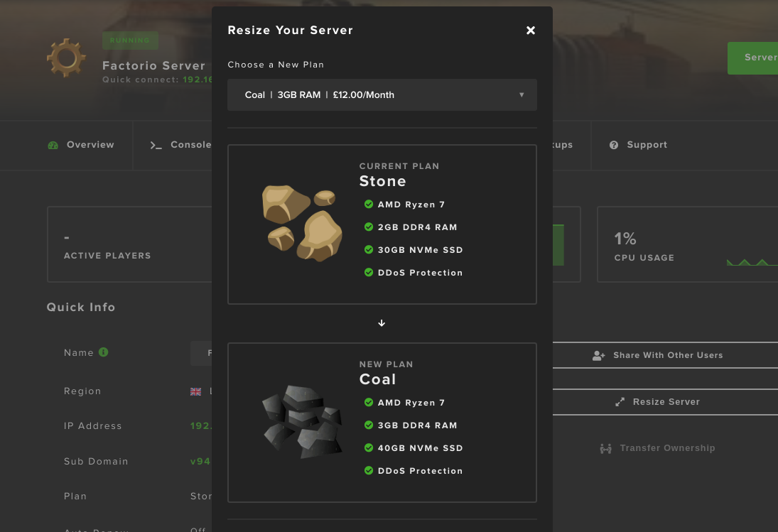Close the Resize Your Server dialog
Viewport: 778px width, 532px height.
coord(531,31)
